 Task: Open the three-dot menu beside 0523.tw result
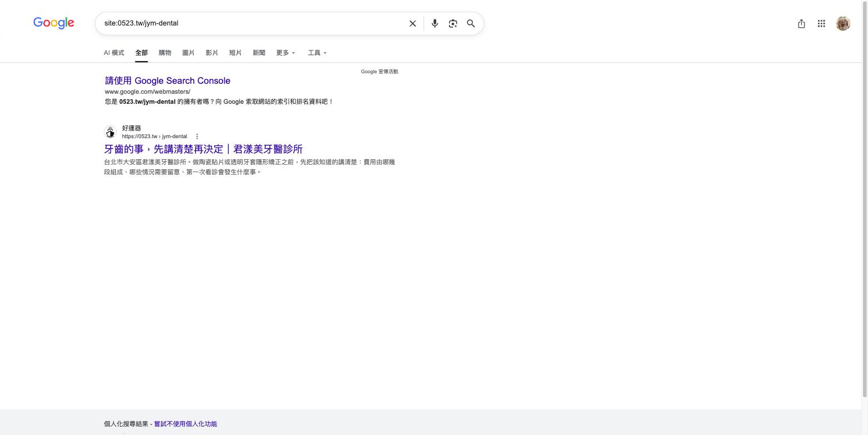coord(197,136)
